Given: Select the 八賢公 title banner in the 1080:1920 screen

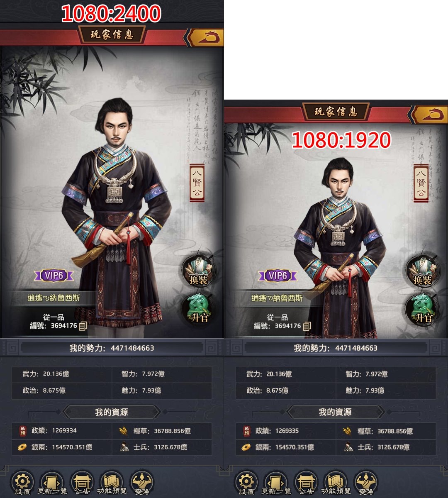Looking at the screenshot, I should coord(421,183).
